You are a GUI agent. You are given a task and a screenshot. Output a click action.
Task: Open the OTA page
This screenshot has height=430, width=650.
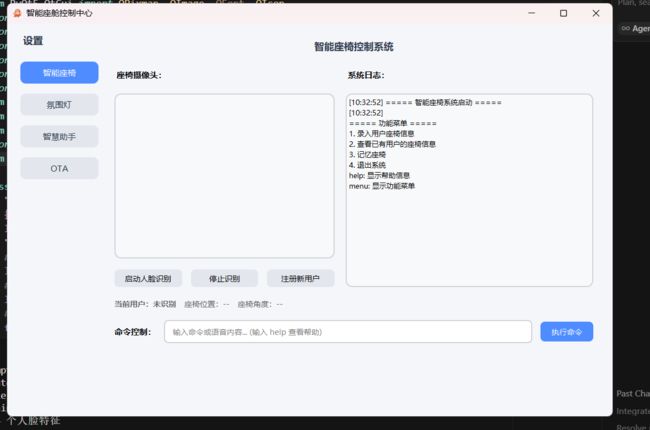tap(59, 168)
